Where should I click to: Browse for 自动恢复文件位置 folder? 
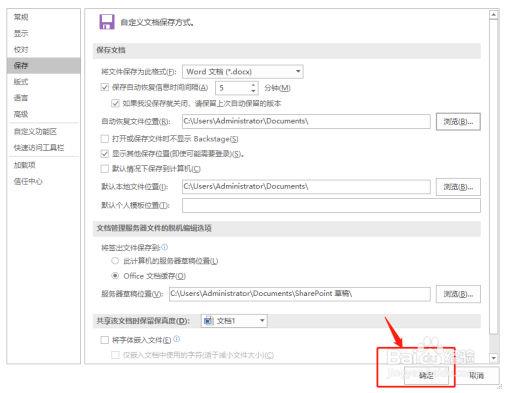(x=458, y=122)
